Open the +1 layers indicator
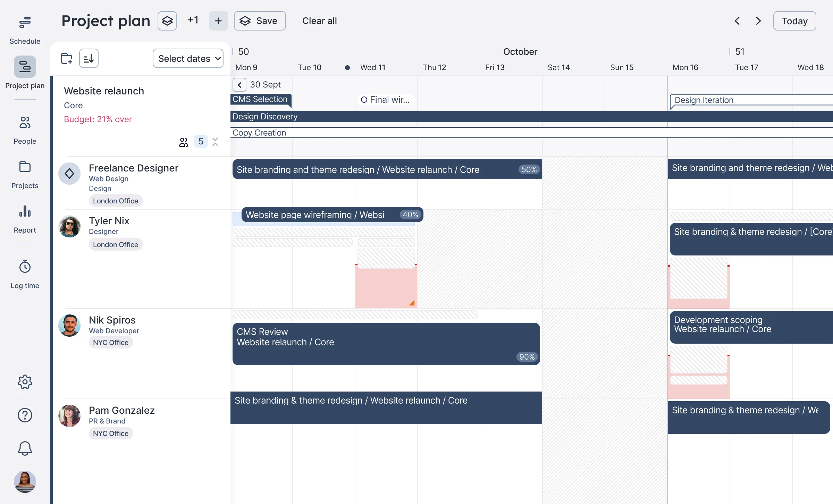 pos(193,20)
